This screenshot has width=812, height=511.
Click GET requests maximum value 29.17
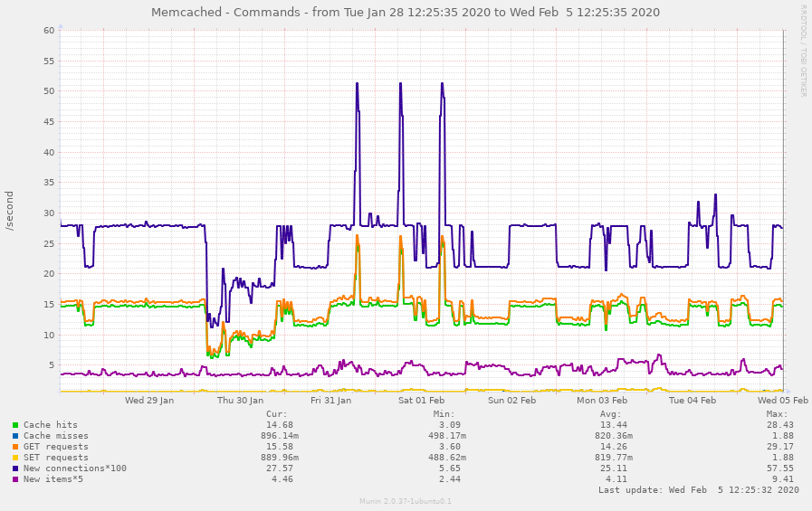pyautogui.click(x=780, y=447)
